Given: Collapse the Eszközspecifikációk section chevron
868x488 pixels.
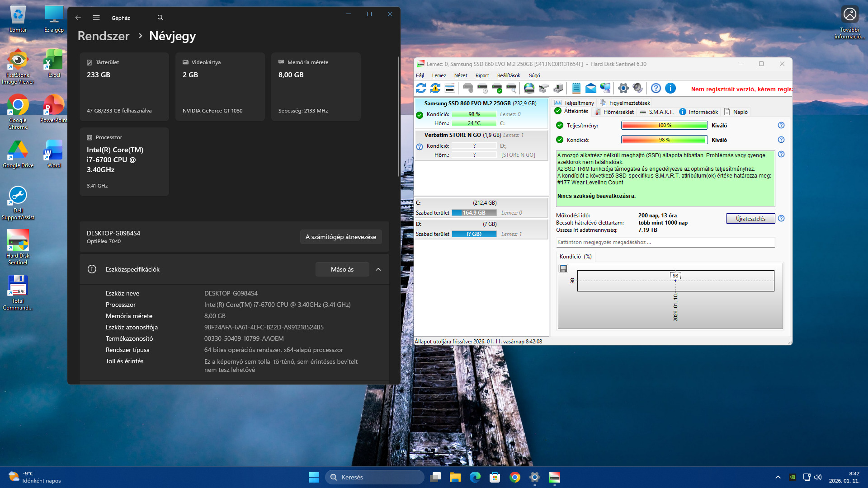Looking at the screenshot, I should (378, 269).
